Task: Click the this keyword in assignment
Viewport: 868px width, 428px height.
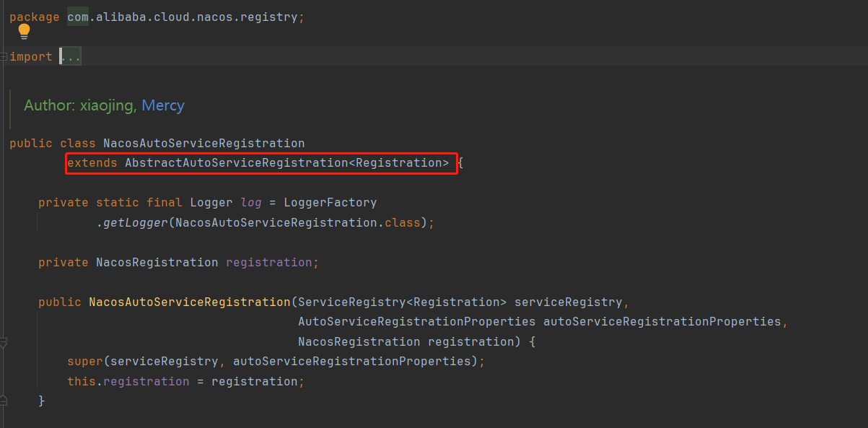Action: click(x=81, y=381)
